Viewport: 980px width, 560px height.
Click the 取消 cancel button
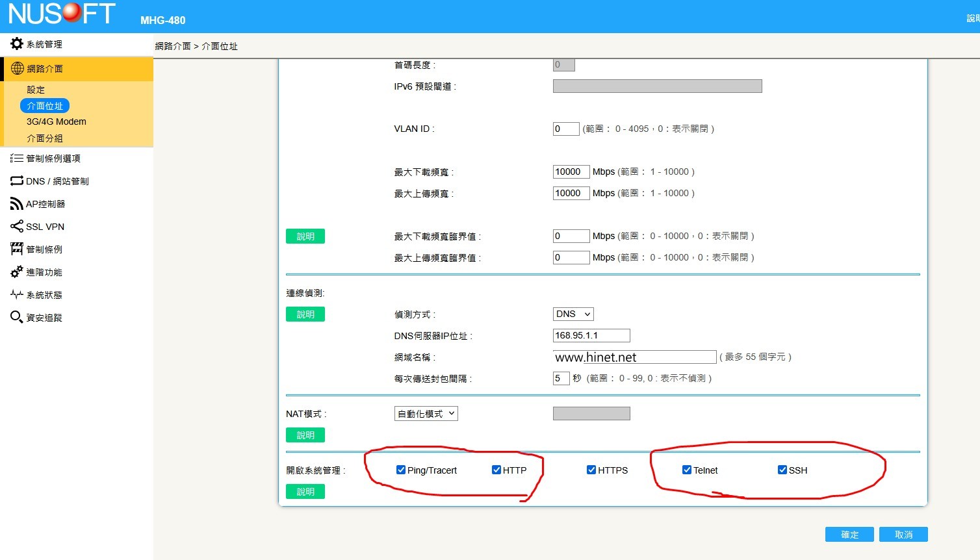pos(903,534)
